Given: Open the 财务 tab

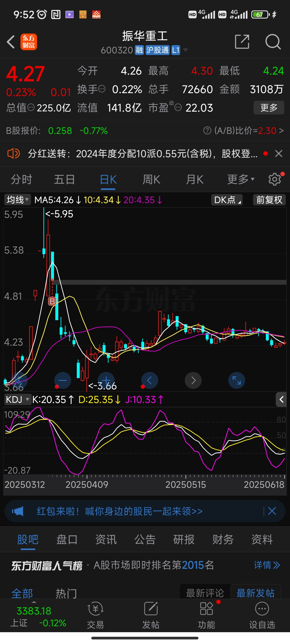Looking at the screenshot, I should point(223,539).
